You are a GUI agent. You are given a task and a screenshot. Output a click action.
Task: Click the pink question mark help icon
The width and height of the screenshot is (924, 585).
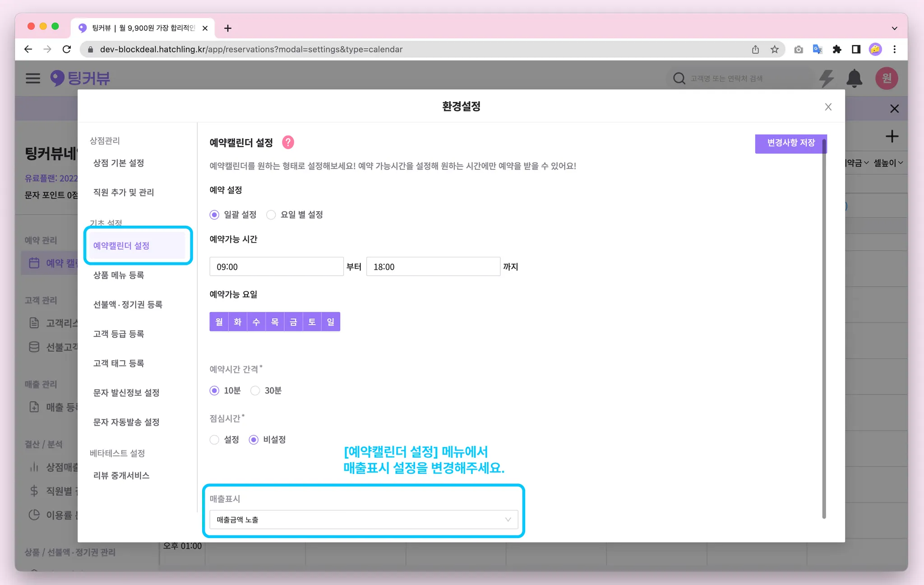pyautogui.click(x=288, y=143)
